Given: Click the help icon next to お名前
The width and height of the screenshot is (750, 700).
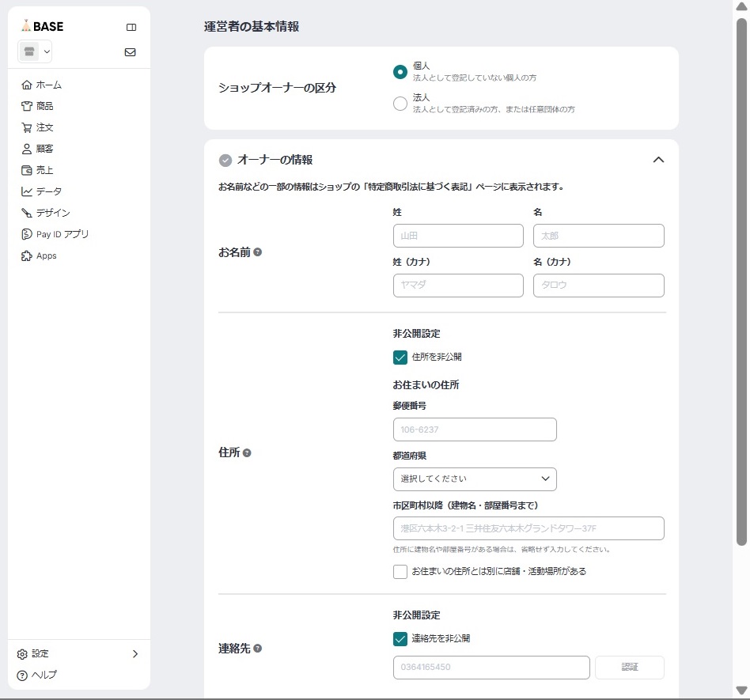Looking at the screenshot, I should tap(257, 252).
